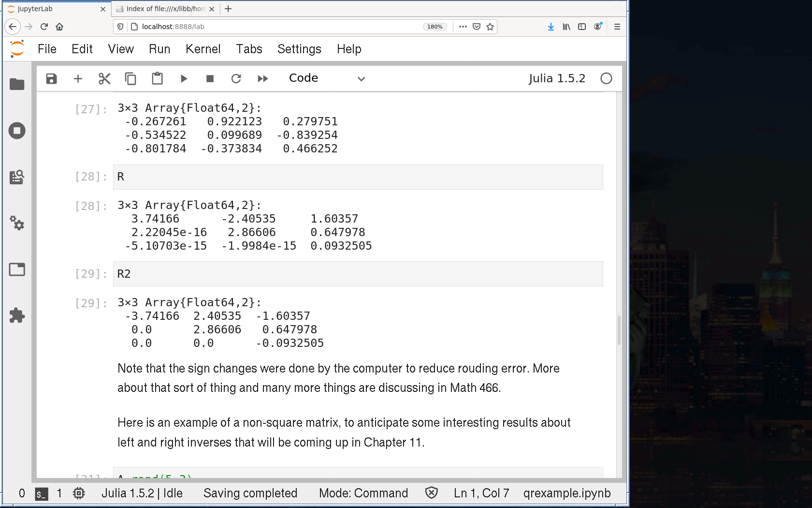Click the Mode: Command status text
812x508 pixels.
coord(363,493)
